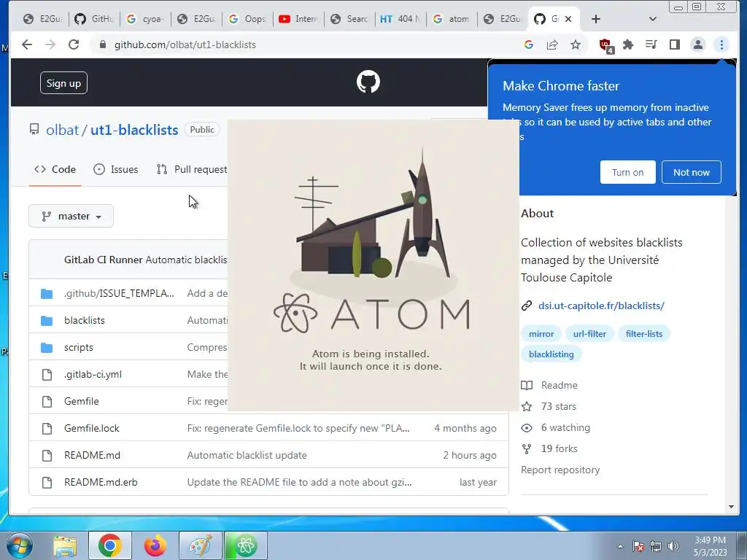
Task: Open the Chrome profile avatar
Action: 698,44
